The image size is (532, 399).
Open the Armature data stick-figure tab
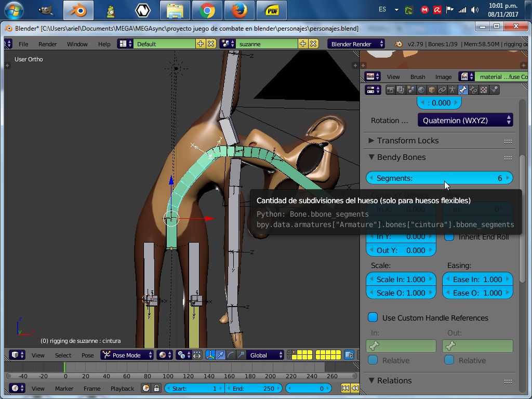click(x=453, y=90)
